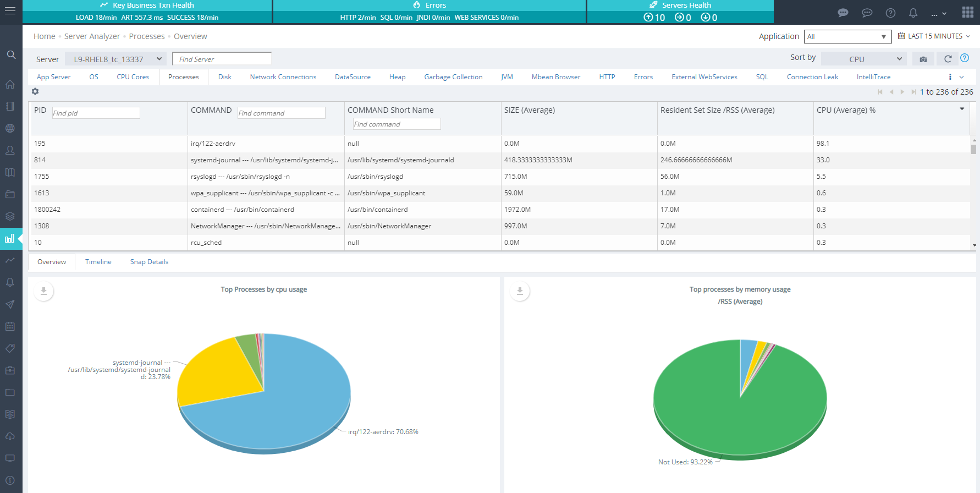Click the search icon in left sidebar
Image resolution: width=980 pixels, height=493 pixels.
pyautogui.click(x=11, y=54)
